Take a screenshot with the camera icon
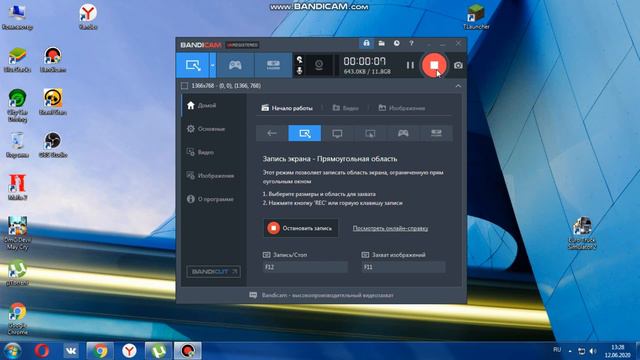The height and width of the screenshot is (360, 640). tap(458, 65)
